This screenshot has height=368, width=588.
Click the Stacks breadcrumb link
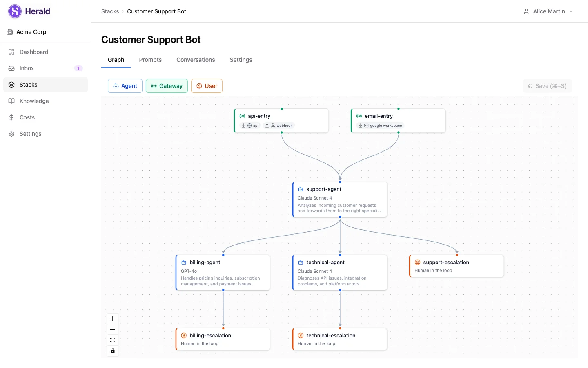coord(110,11)
